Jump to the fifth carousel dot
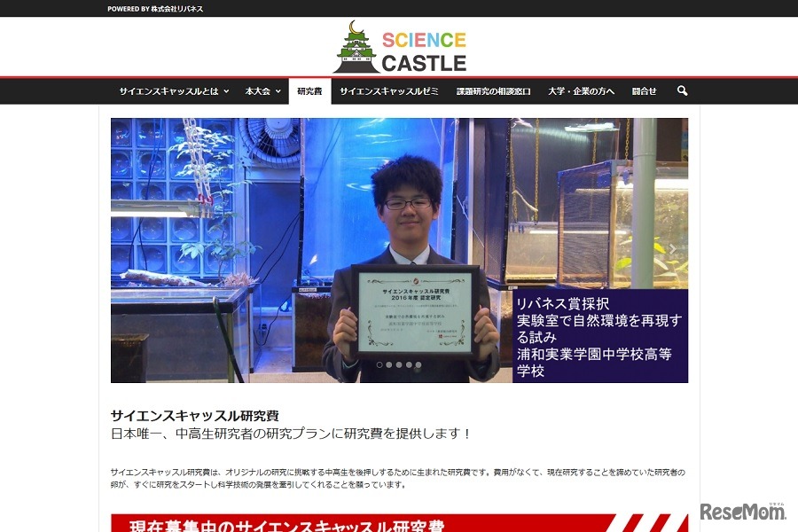 point(419,364)
